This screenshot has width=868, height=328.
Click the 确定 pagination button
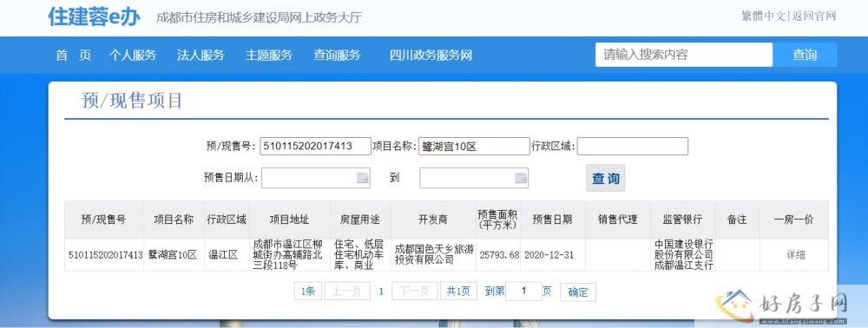[578, 292]
